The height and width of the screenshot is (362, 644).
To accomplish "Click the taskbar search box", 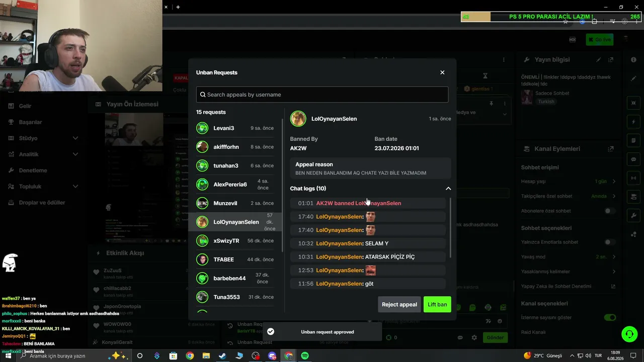I will pyautogui.click(x=75, y=355).
